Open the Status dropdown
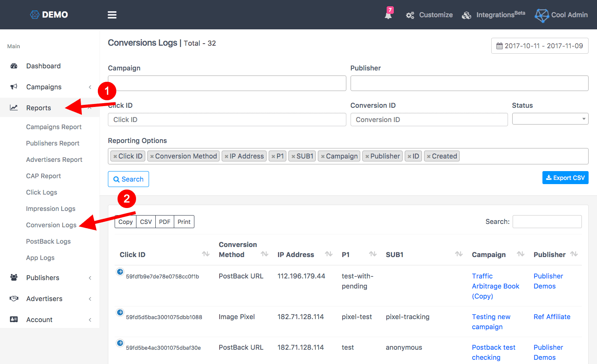This screenshot has width=597, height=364. pos(550,119)
